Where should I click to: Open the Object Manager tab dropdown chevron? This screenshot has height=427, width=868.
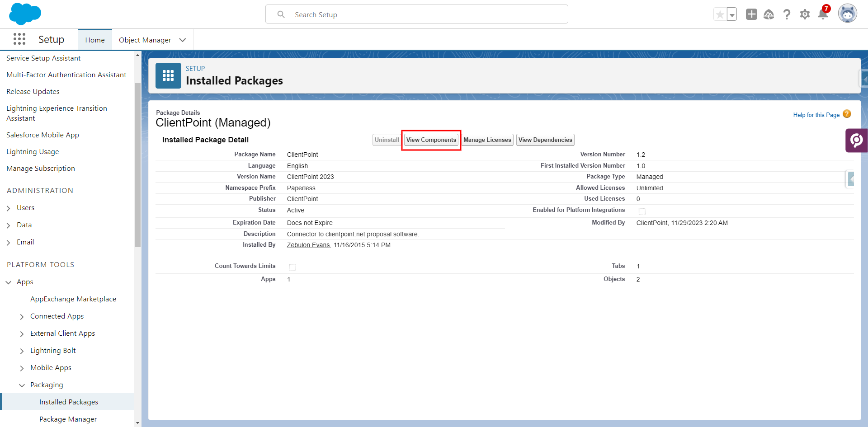(x=183, y=40)
